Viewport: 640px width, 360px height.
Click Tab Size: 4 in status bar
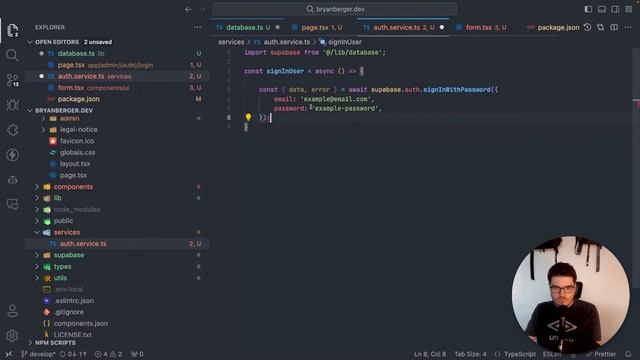pos(470,354)
